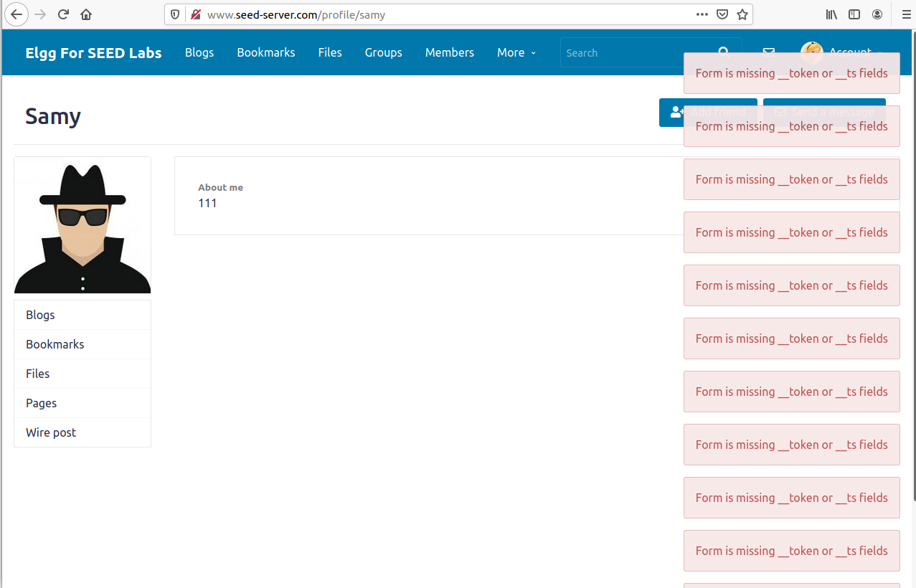The image size is (916, 588).
Task: Open the Firefox account icon
Action: coord(877,14)
